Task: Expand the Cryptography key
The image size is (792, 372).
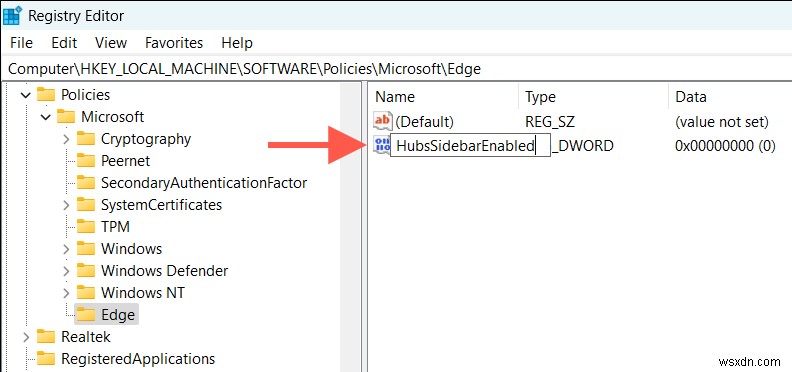Action: pyautogui.click(x=66, y=139)
